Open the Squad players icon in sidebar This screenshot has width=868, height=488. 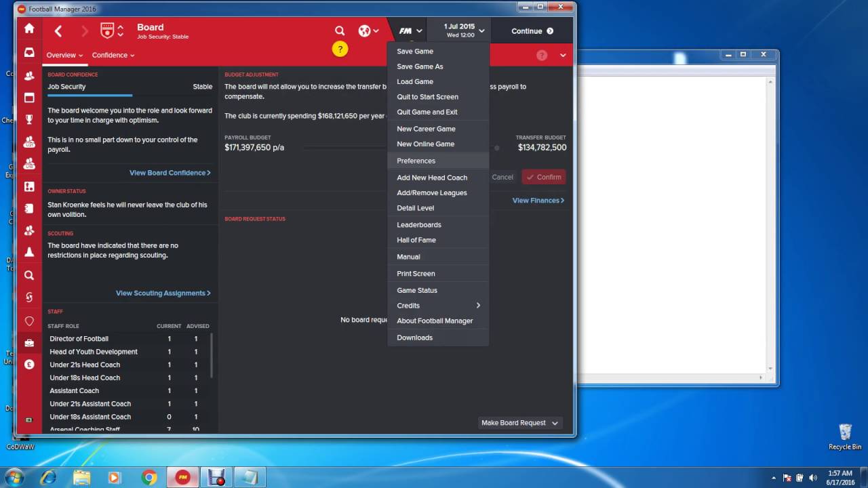click(x=29, y=75)
